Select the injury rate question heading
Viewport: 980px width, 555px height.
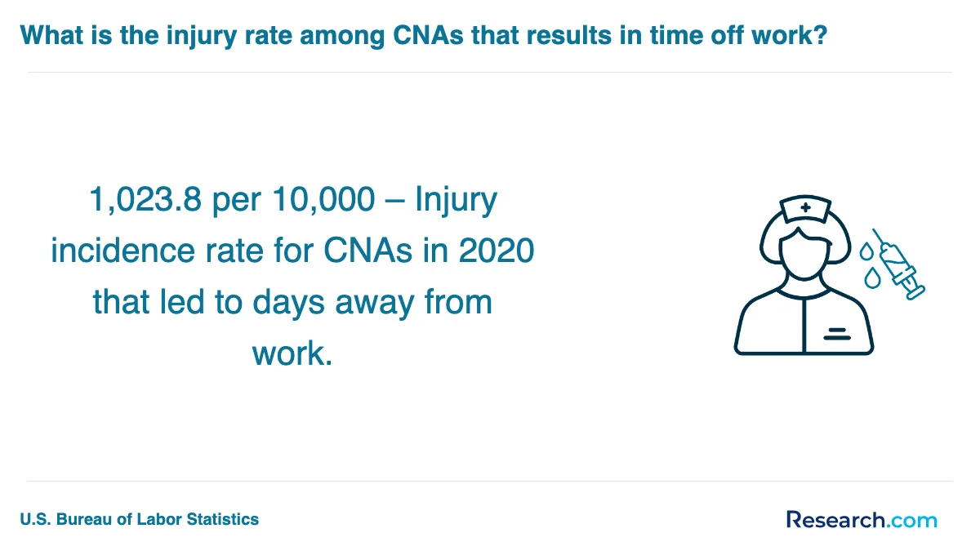point(424,34)
